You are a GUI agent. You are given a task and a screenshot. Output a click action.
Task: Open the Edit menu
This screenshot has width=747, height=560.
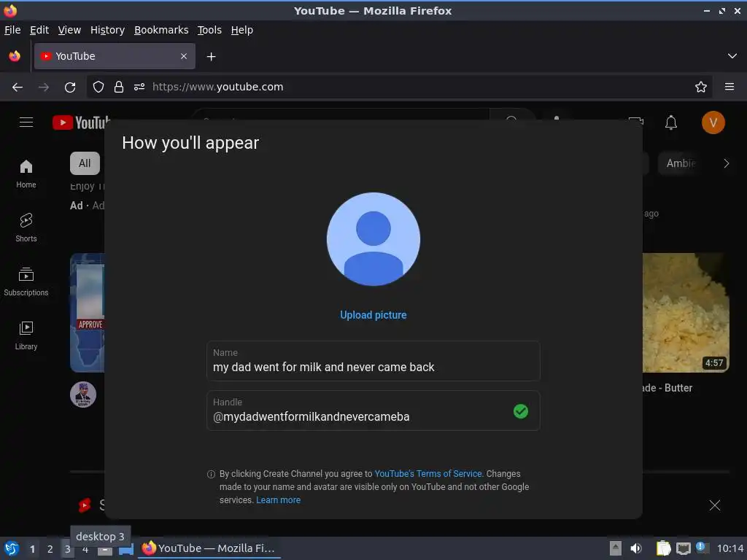point(39,30)
